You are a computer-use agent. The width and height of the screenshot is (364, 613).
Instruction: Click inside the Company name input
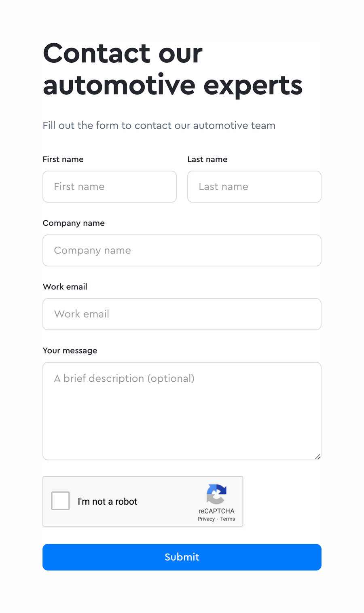182,250
